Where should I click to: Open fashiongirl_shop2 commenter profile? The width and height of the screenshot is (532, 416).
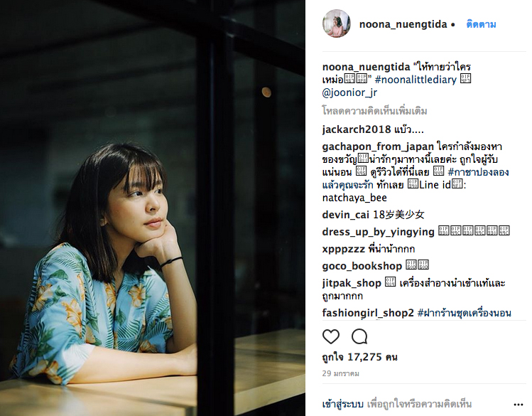coord(368,313)
